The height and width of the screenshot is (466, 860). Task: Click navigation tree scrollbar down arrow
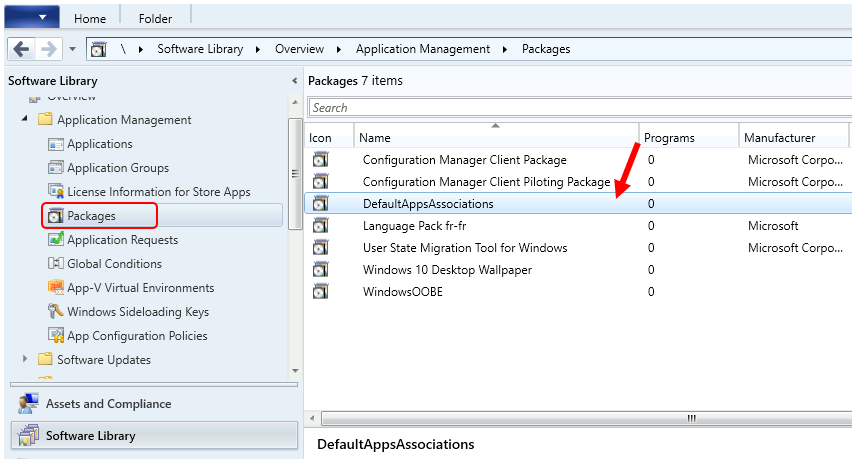tap(295, 371)
